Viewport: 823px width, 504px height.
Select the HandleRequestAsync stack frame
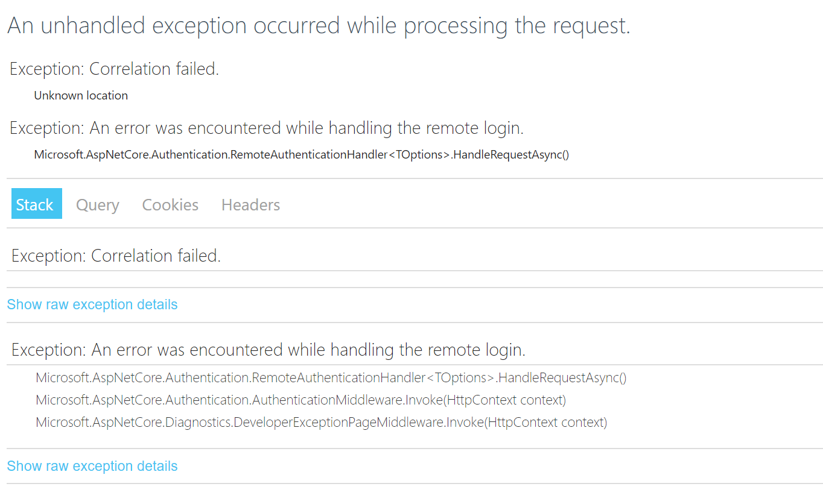[331, 377]
